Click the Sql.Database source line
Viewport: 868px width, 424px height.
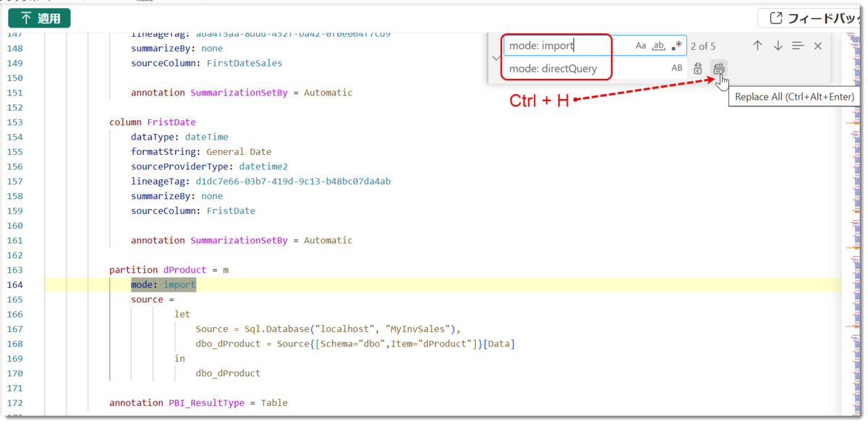pos(328,329)
